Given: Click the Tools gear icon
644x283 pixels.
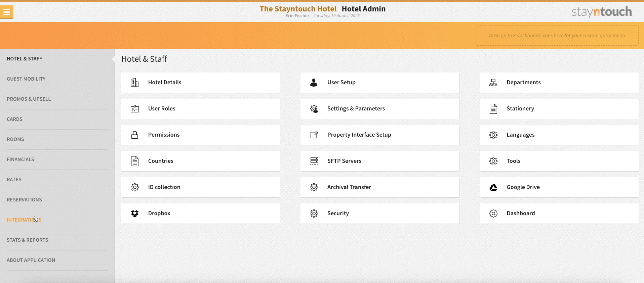Looking at the screenshot, I should coord(493,161).
